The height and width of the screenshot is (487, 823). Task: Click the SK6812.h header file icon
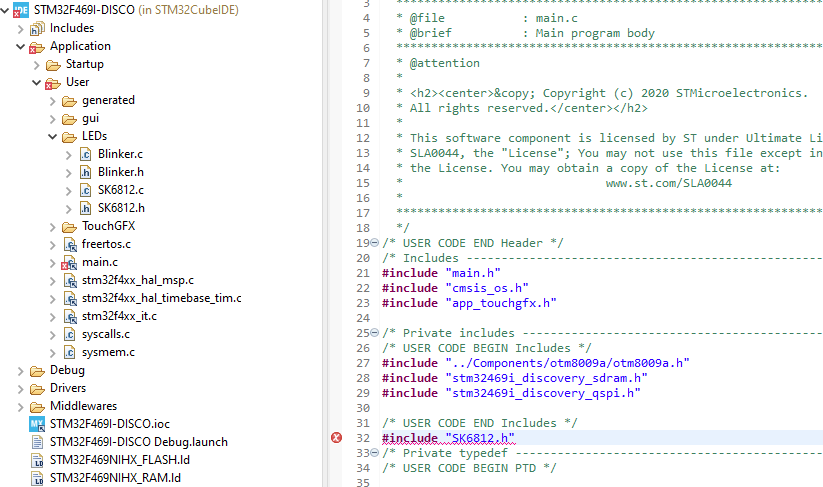(x=85, y=209)
